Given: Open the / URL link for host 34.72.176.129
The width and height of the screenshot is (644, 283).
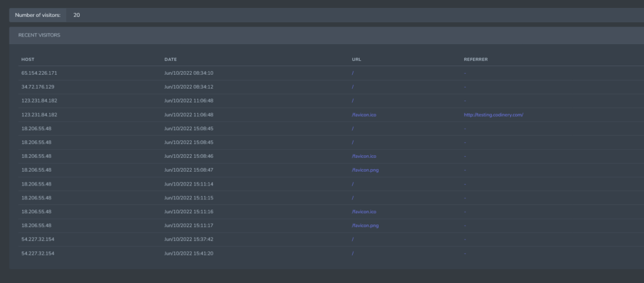Looking at the screenshot, I should [353, 87].
